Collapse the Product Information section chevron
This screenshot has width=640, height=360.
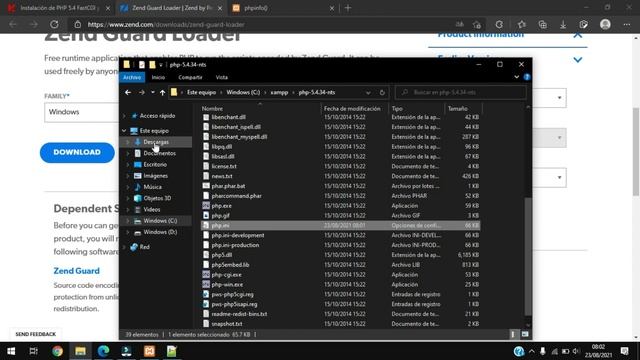tap(578, 36)
